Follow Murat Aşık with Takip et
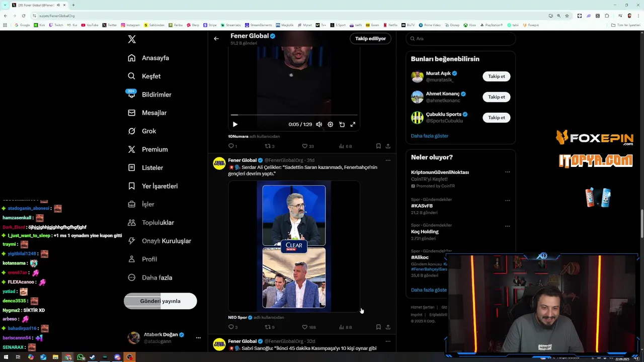Screen dimensions: 644x362 pyautogui.click(x=497, y=76)
